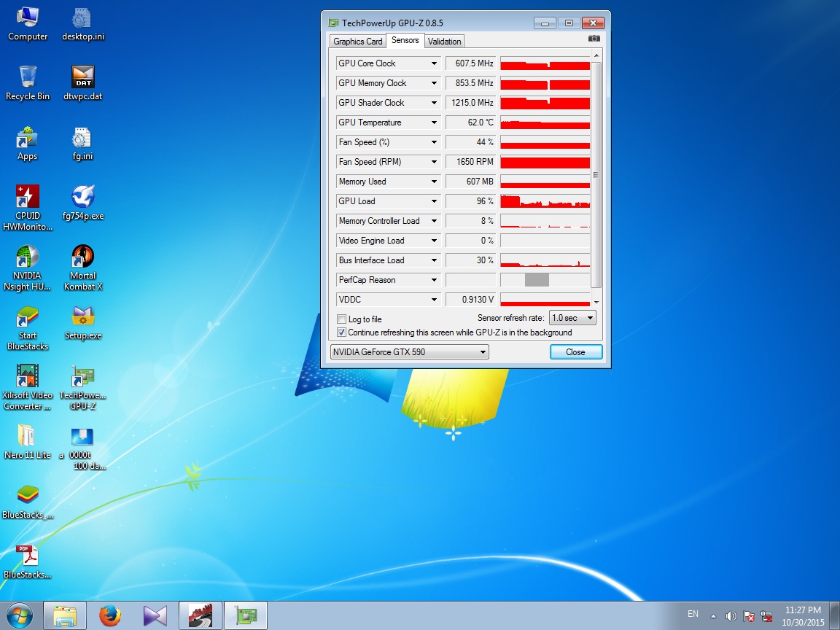Expand GPU Load sensor dropdown

pyautogui.click(x=434, y=201)
